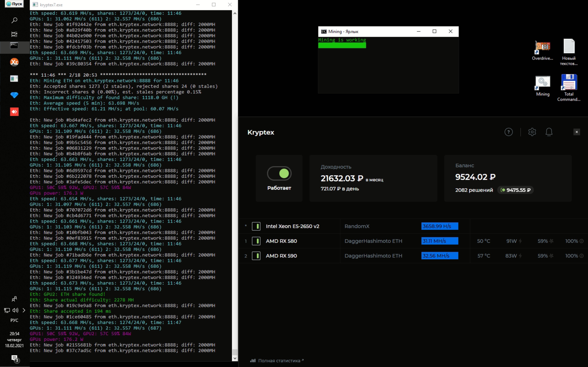This screenshot has height=367, width=588.
Task: Click the 31.11 MH/s hashrate bar
Action: point(440,241)
